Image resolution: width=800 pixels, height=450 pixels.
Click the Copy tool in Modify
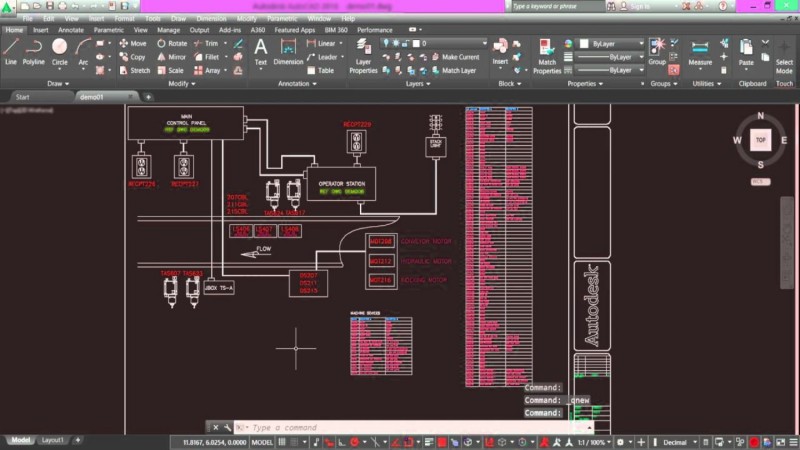[132, 57]
